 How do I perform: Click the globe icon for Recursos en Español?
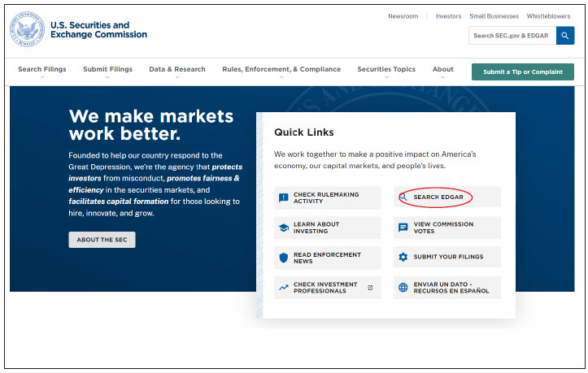click(x=403, y=288)
